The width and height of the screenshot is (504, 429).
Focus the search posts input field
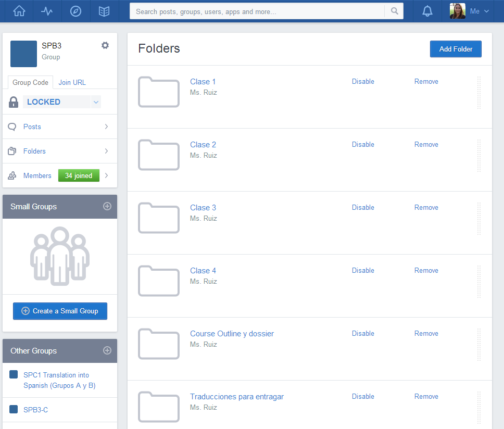tap(257, 11)
